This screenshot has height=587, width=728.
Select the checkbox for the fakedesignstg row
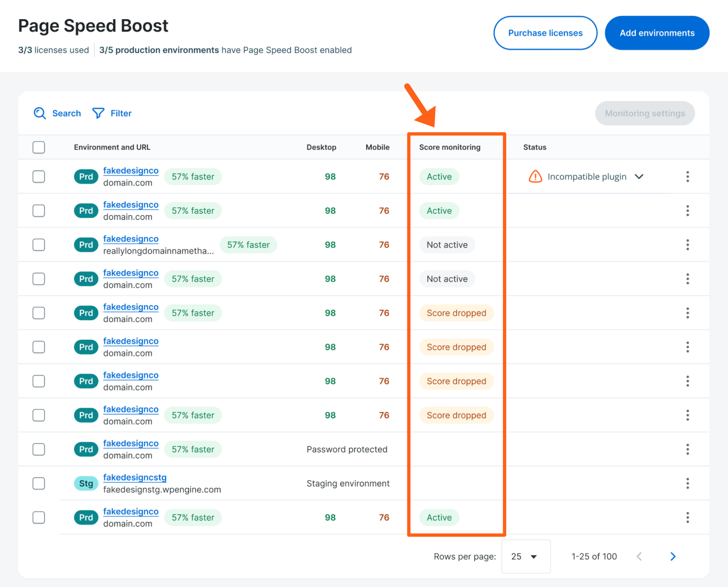[38, 483]
